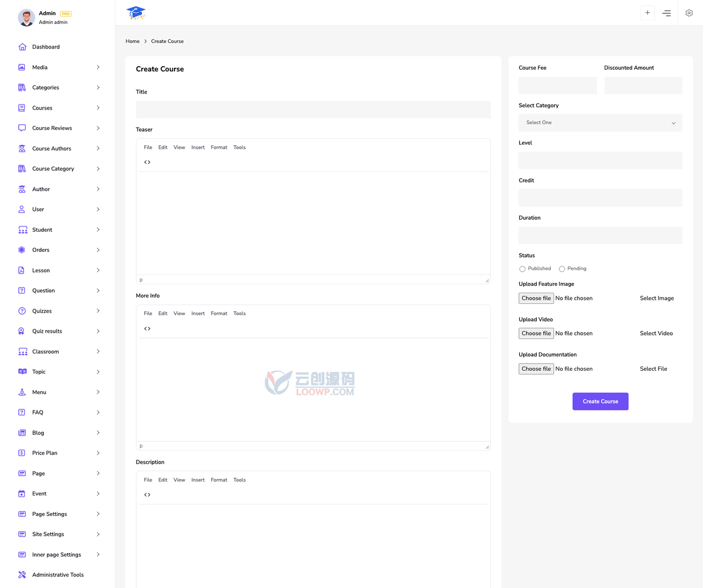Expand the Question submenu chevron
703x588 pixels.
[98, 290]
